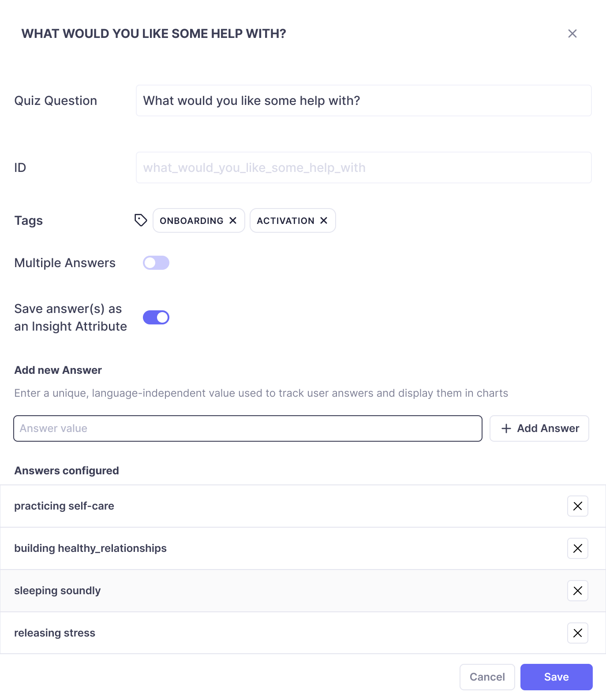This screenshot has height=700, width=606.
Task: Delete the releasing stress answer
Action: click(x=578, y=633)
